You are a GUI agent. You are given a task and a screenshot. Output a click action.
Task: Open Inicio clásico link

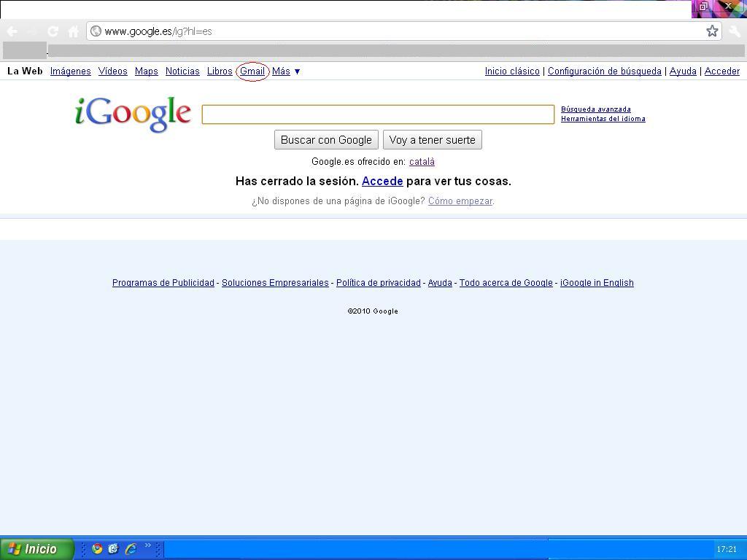click(x=512, y=71)
